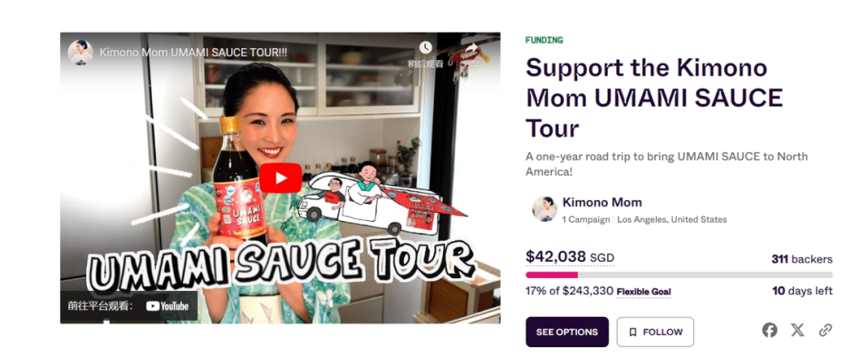Click the Flexible Goal info label
The image size is (868, 356).
(644, 292)
